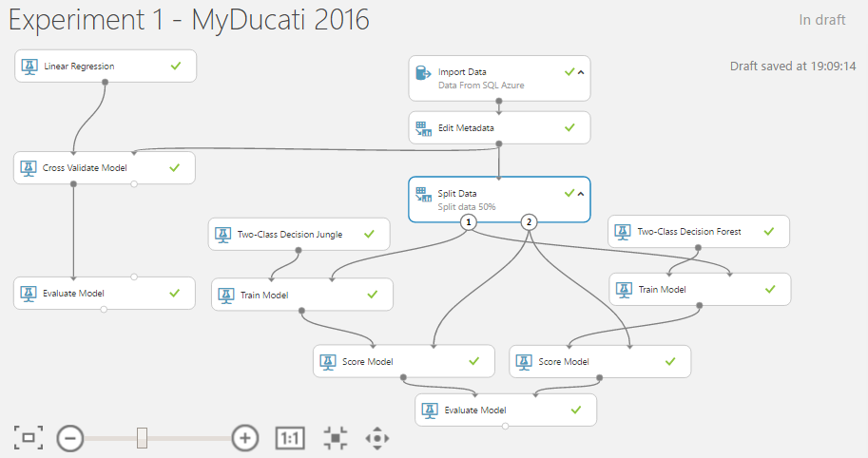Click the plus zoom in icon
This screenshot has width=868, height=458.
tap(245, 438)
